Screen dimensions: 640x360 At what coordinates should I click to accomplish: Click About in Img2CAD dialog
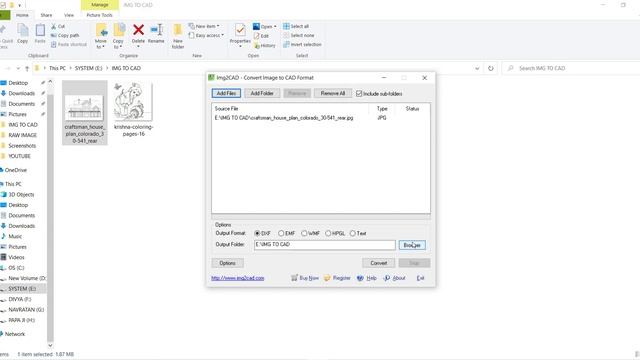(x=394, y=278)
